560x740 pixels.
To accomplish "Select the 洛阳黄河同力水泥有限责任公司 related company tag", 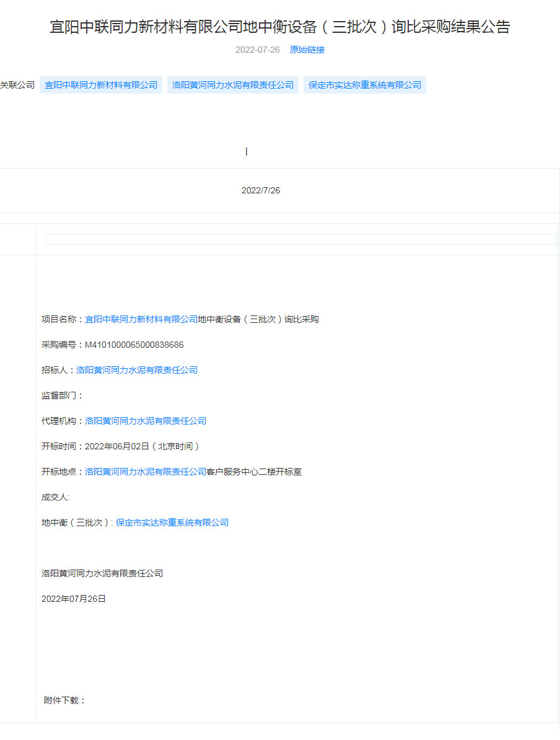I will (x=233, y=85).
